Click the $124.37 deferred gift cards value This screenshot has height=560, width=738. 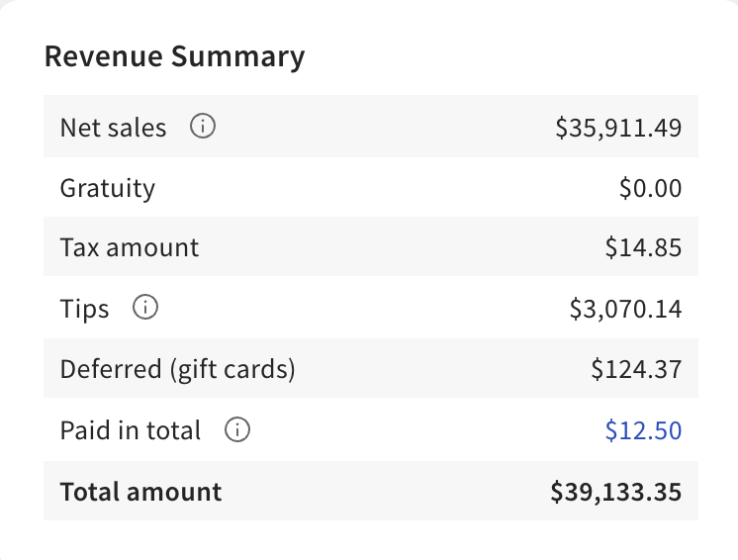636,370
